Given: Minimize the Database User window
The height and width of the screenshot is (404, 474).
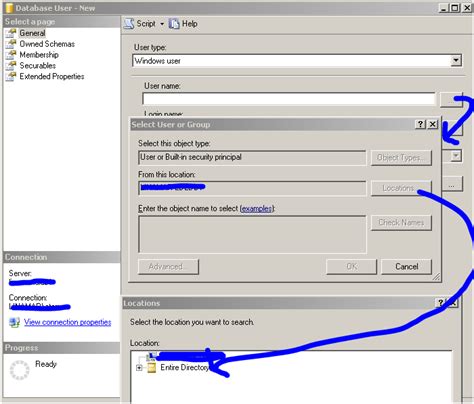Looking at the screenshot, I should point(443,8).
